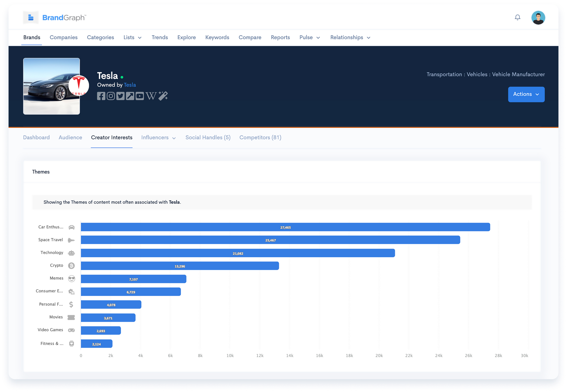Open the user profile avatar
567x392 pixels.
[538, 18]
